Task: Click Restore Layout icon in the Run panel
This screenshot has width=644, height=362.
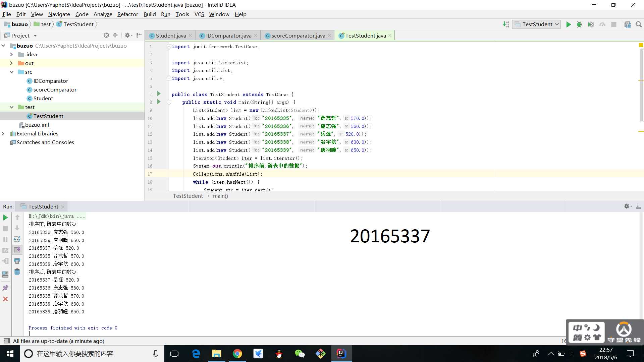Action: [x=5, y=274]
